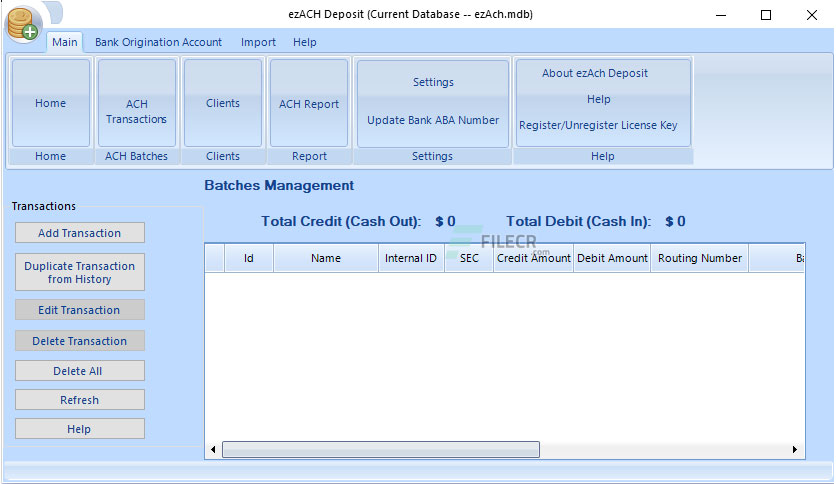The width and height of the screenshot is (836, 484).
Task: Click the Home ribbon button
Action: (x=51, y=103)
